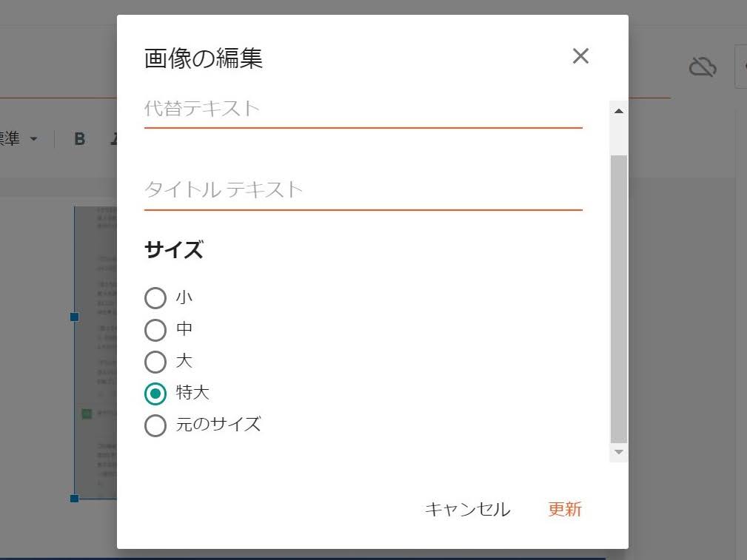Open the 標準 paragraph style dropdown
The height and width of the screenshot is (560, 747).
[x=19, y=138]
